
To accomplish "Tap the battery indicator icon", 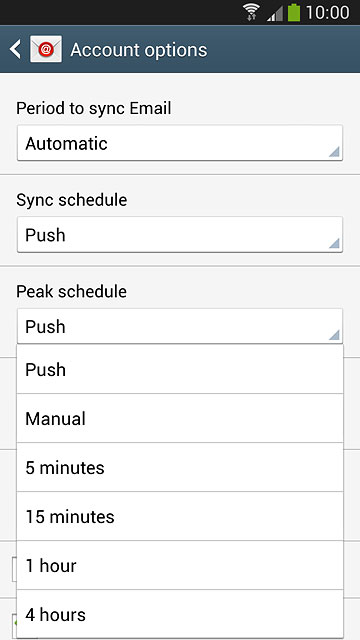I will click(x=294, y=12).
